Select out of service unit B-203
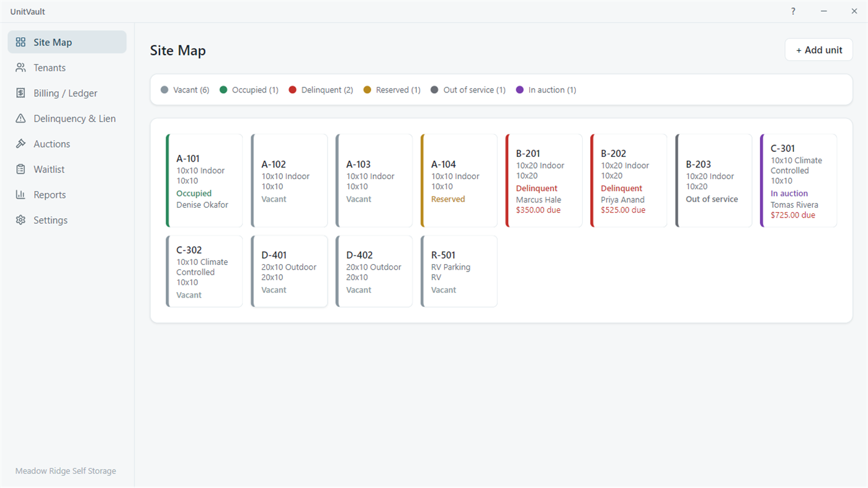This screenshot has width=868, height=488. click(714, 180)
